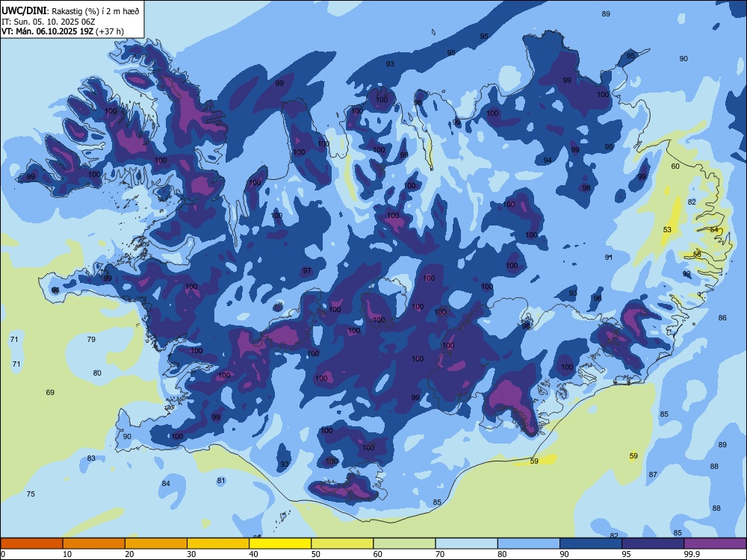Click the '0' tick label in the color scale
The height and width of the screenshot is (560, 747).
pos(3,554)
